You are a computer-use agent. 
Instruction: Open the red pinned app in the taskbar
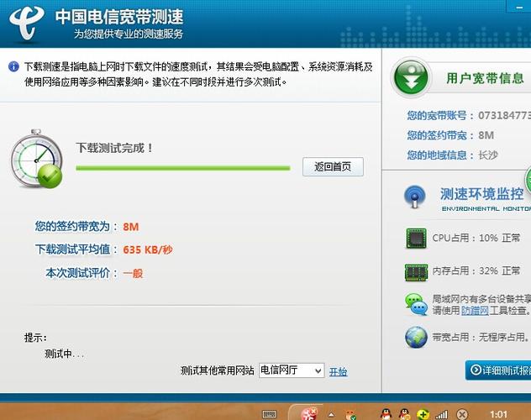click(309, 413)
